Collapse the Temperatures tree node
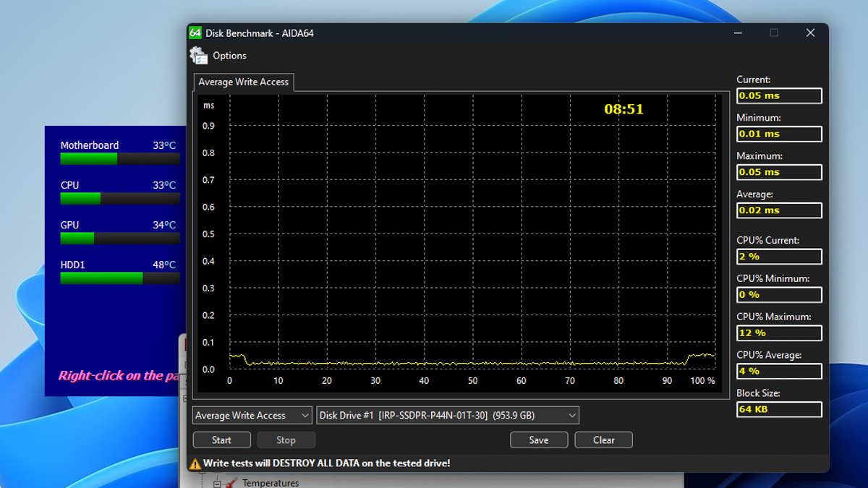Viewport: 868px width, 488px height. tap(216, 483)
